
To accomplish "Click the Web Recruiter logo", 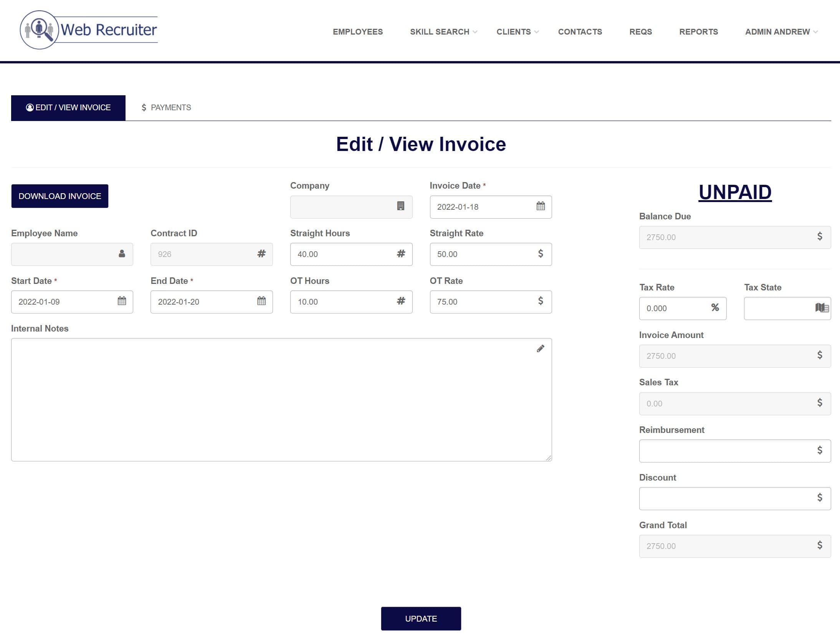I will [89, 30].
